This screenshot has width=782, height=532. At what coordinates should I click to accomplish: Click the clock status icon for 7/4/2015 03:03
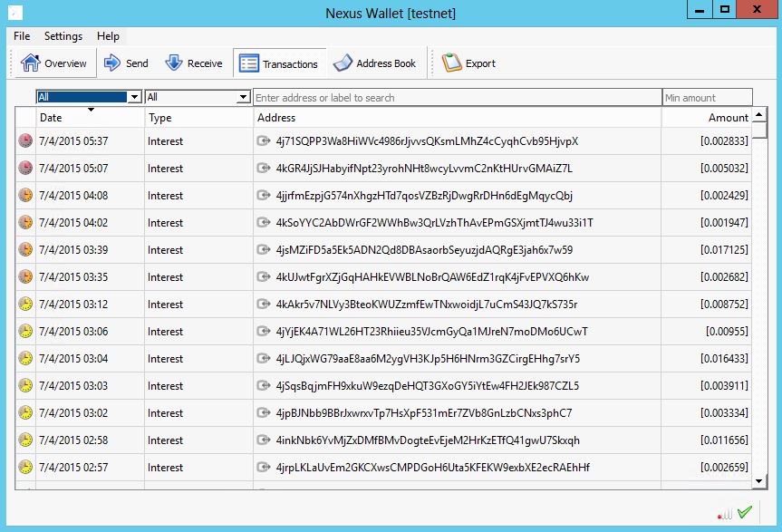coord(25,385)
